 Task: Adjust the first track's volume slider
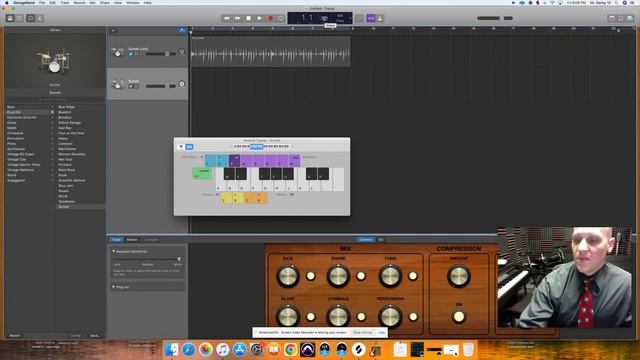[160, 54]
